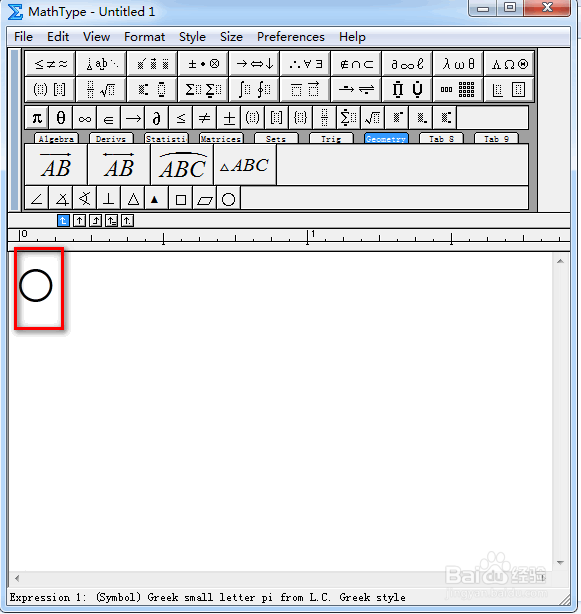Image resolution: width=581 pixels, height=614 pixels.
Task: Insert the circle symbol from the Geometry bar
Action: pos(229,199)
